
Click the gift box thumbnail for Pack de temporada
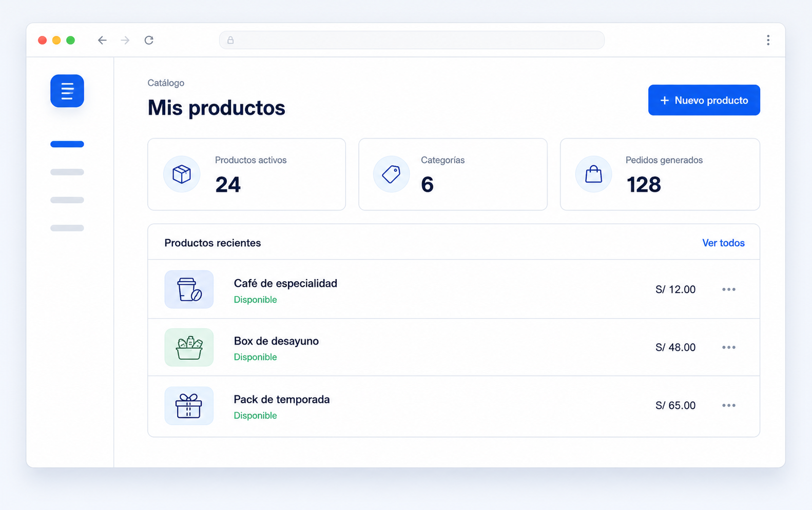pos(189,406)
